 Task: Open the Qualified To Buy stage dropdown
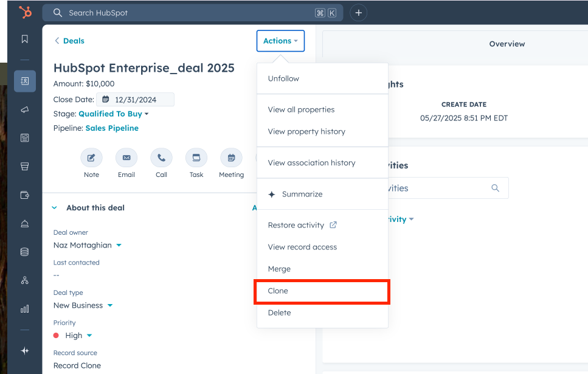(114, 114)
